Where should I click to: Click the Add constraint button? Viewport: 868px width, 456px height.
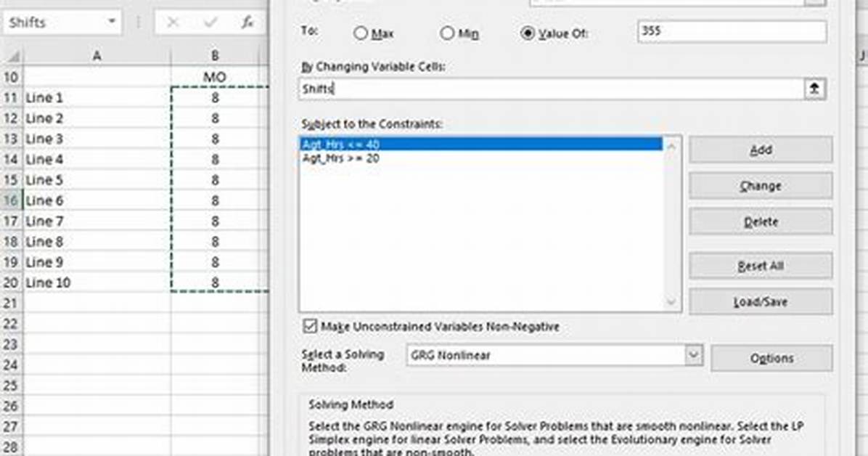761,150
